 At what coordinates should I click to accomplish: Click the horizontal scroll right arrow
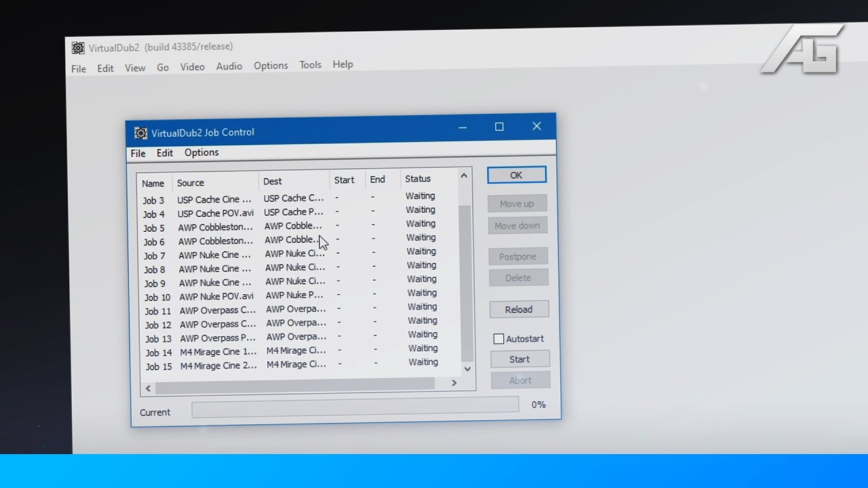[454, 383]
